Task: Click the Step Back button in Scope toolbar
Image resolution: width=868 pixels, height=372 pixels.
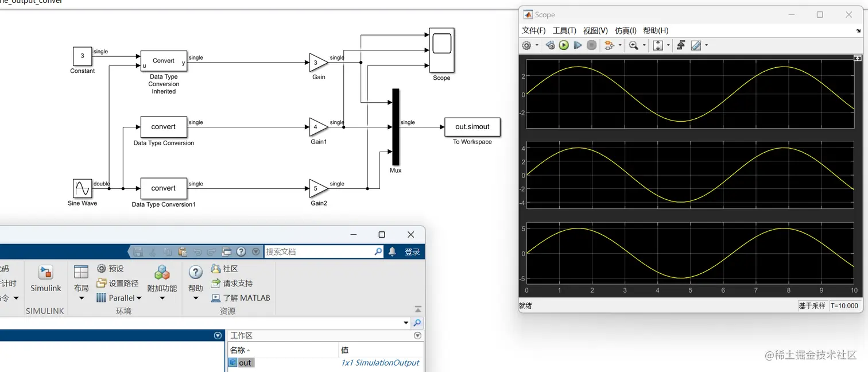Action: (x=550, y=45)
